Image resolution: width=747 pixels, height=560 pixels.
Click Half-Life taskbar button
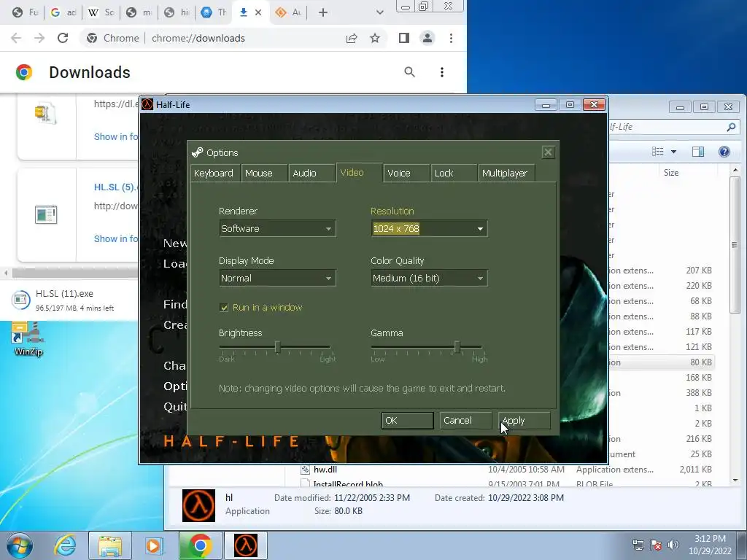[245, 545]
